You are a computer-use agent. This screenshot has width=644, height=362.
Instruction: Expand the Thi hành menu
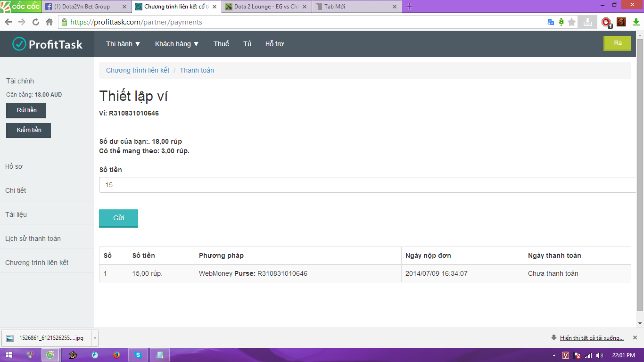123,44
